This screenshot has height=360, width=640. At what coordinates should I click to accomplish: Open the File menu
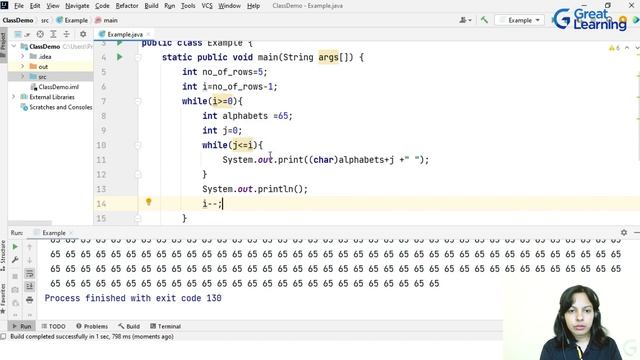(19, 6)
